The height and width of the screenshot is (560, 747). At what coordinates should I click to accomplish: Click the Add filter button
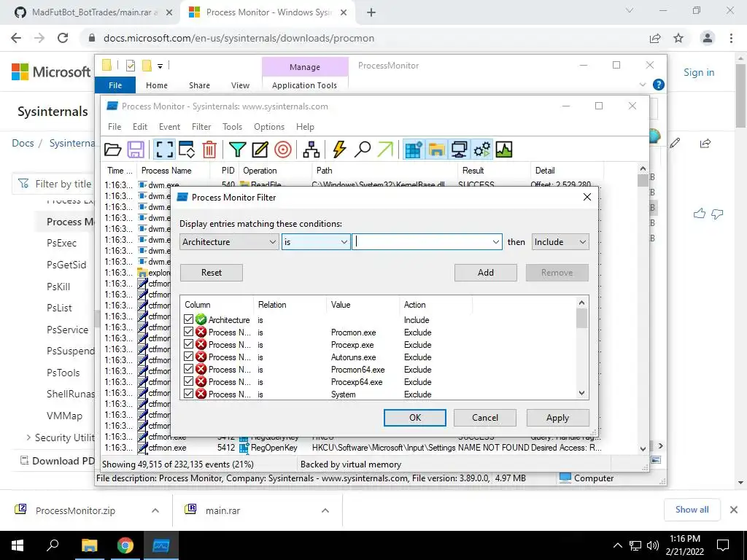coord(485,273)
